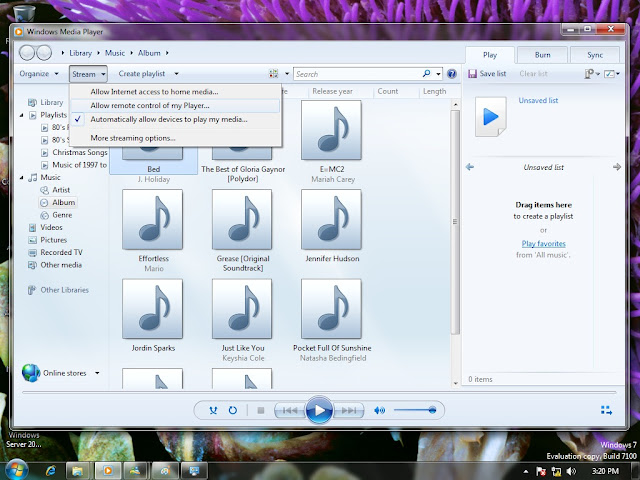Click the Forward navigation button
Image resolution: width=640 pixels, height=480 pixels.
[x=44, y=53]
